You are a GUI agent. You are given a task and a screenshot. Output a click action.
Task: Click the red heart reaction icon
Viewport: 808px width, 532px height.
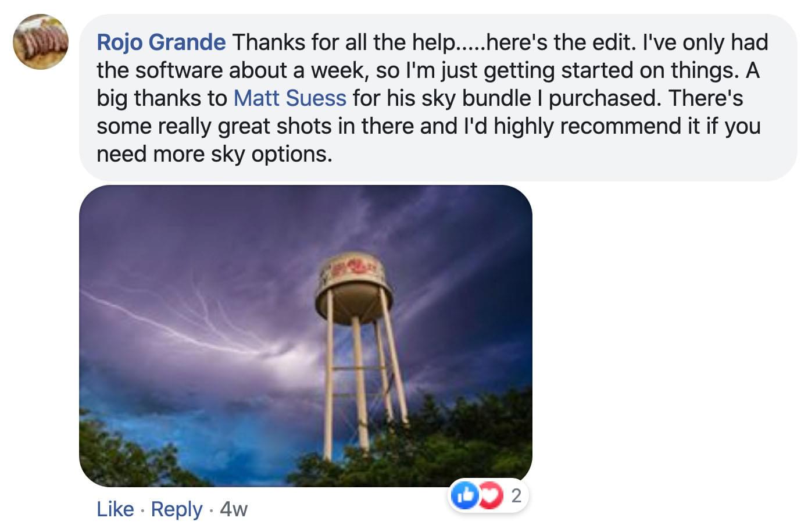tap(491, 496)
